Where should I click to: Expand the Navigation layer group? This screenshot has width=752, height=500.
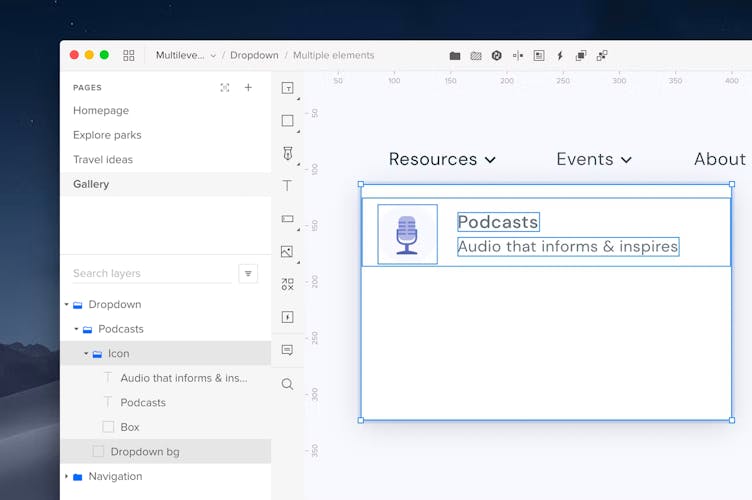click(66, 477)
